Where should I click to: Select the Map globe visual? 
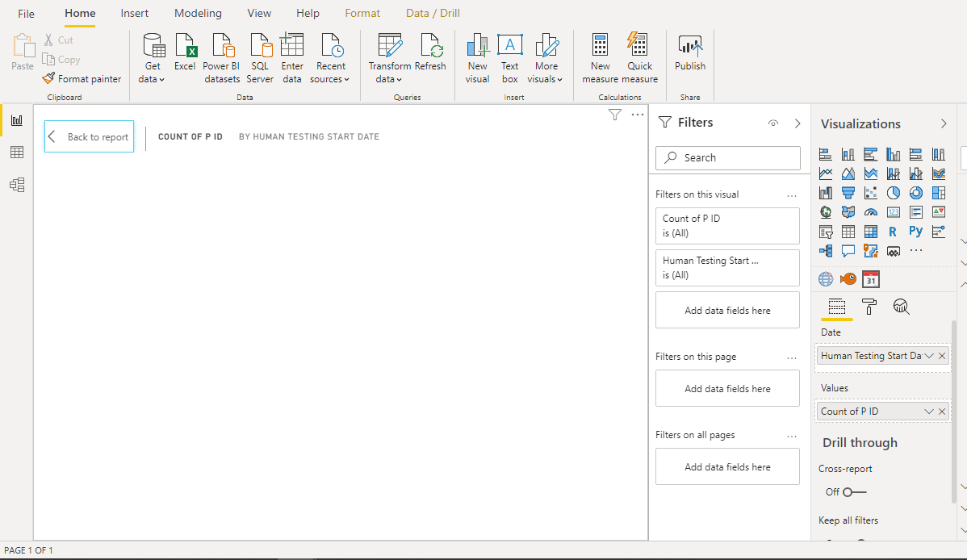click(826, 212)
